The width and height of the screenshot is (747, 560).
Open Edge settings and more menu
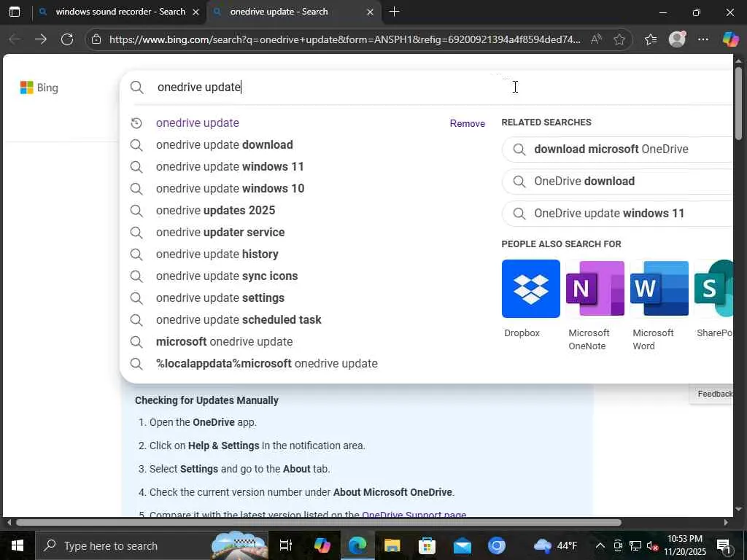click(703, 39)
